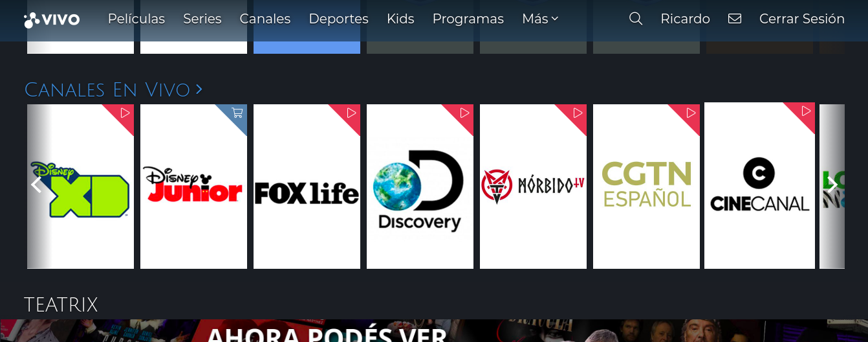Viewport: 868px width, 342px height.
Task: Show next channels with the right carousel arrow
Action: click(833, 185)
